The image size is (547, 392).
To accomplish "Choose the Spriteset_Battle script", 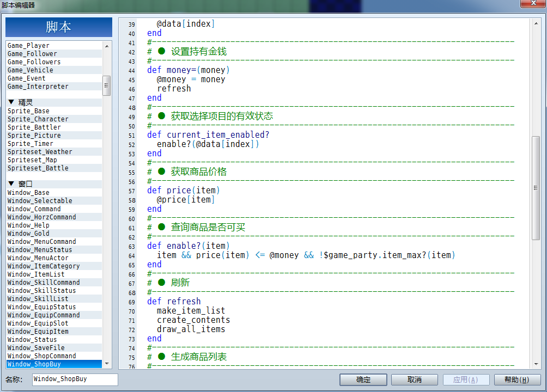I will (x=54, y=168).
